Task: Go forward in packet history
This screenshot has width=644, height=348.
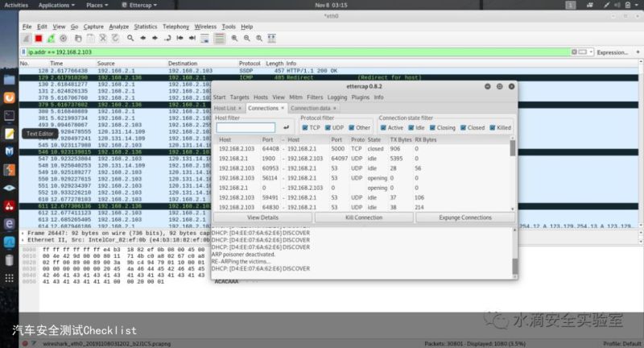Action: pos(155,39)
